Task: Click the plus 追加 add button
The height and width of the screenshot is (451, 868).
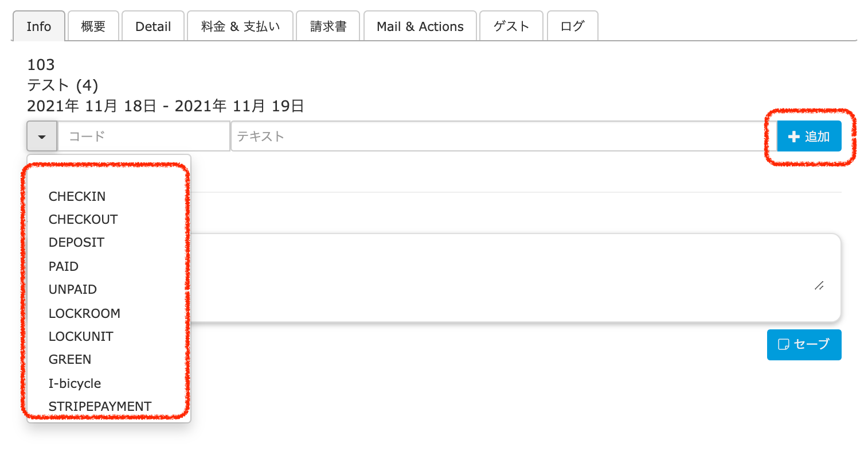Action: (x=809, y=137)
